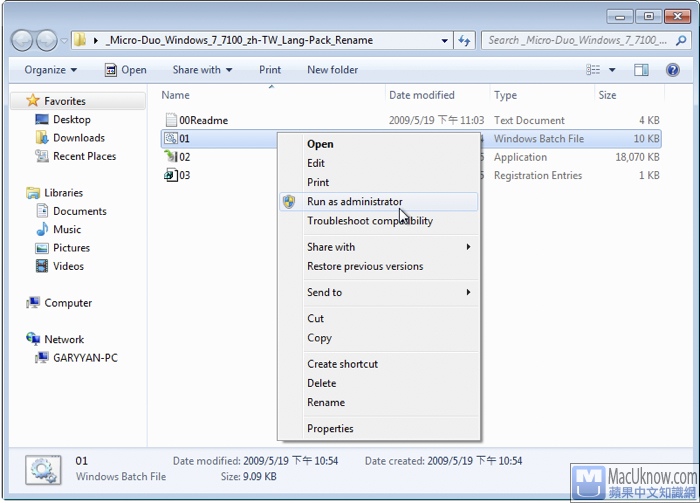This screenshot has width=700, height=503.
Task: Open the Music library
Action: [67, 229]
